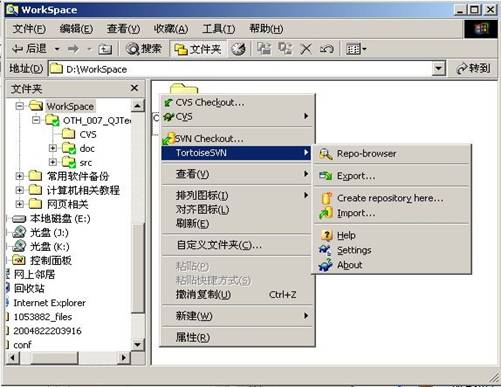Choose 撤消复制(U) from the context menu
The image size is (501, 387).
(x=237, y=295)
